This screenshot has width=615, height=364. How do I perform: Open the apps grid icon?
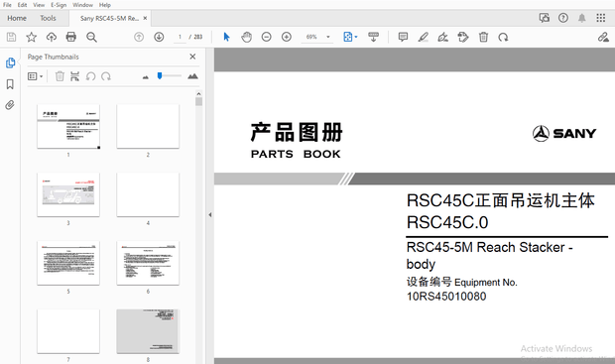click(601, 18)
